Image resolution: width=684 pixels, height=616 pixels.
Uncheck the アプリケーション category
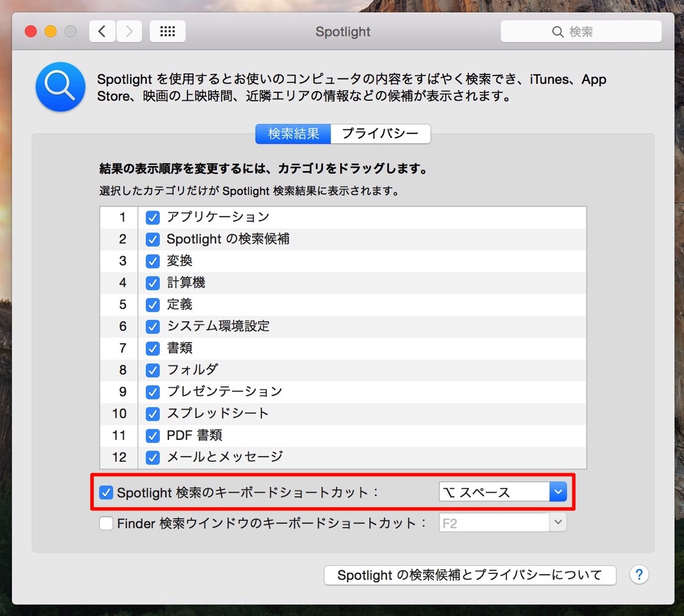tap(153, 217)
